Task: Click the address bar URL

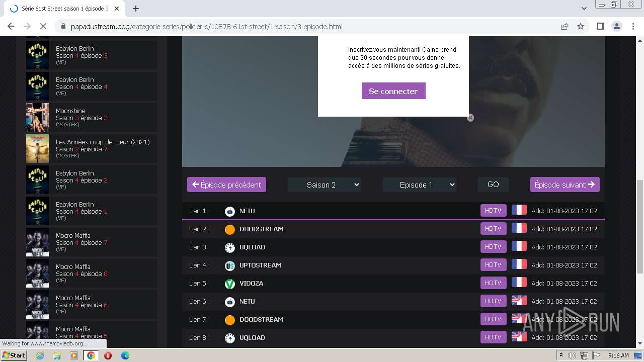Action: (206, 26)
